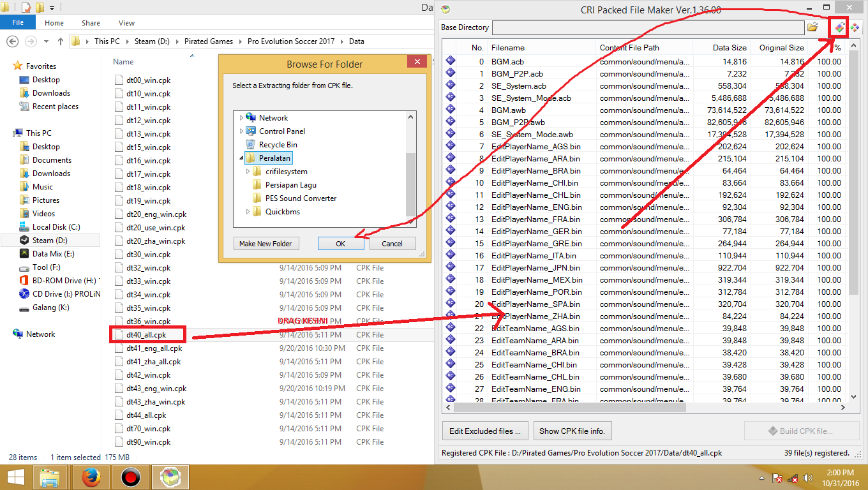
Task: Open the volume tray icon
Action: pos(807,478)
